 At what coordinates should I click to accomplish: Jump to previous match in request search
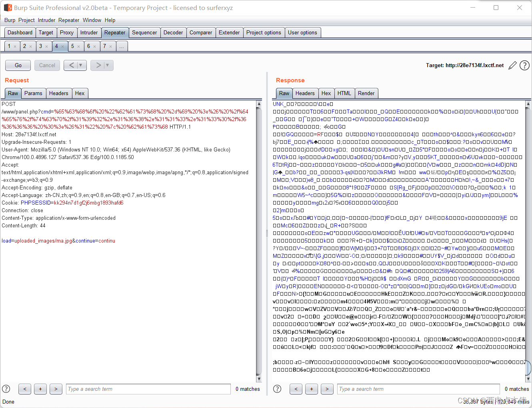pyautogui.click(x=25, y=389)
